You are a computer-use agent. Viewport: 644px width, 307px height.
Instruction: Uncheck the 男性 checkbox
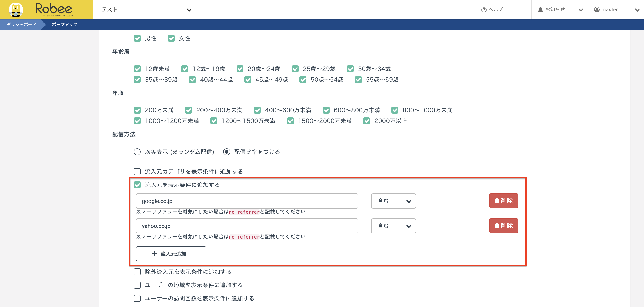click(x=137, y=38)
